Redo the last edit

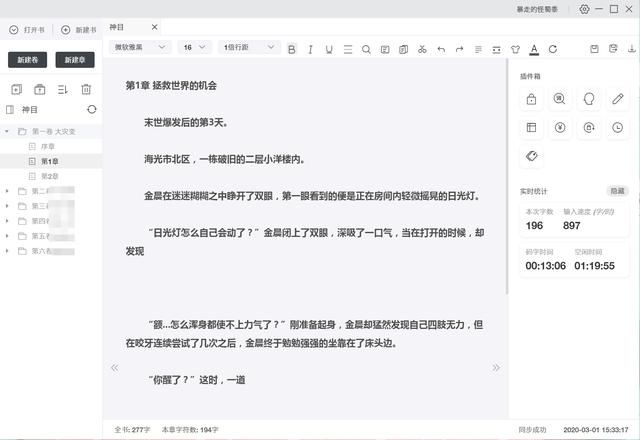(460, 49)
